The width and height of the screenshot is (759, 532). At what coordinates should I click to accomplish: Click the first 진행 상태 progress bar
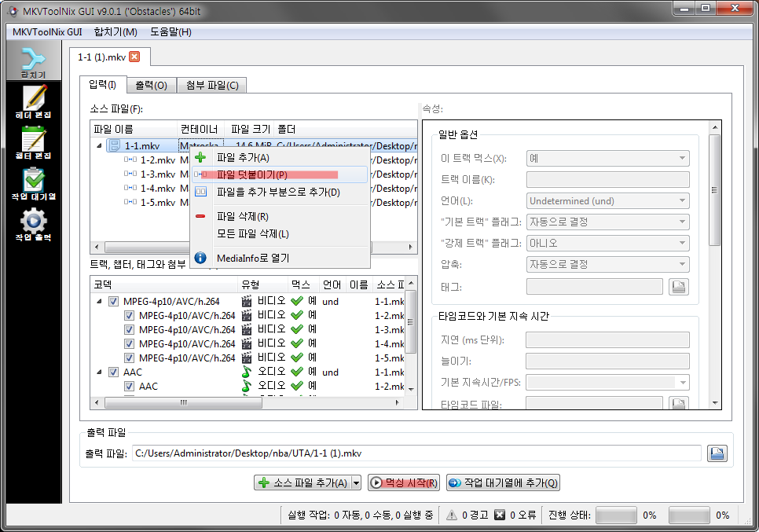pos(616,515)
